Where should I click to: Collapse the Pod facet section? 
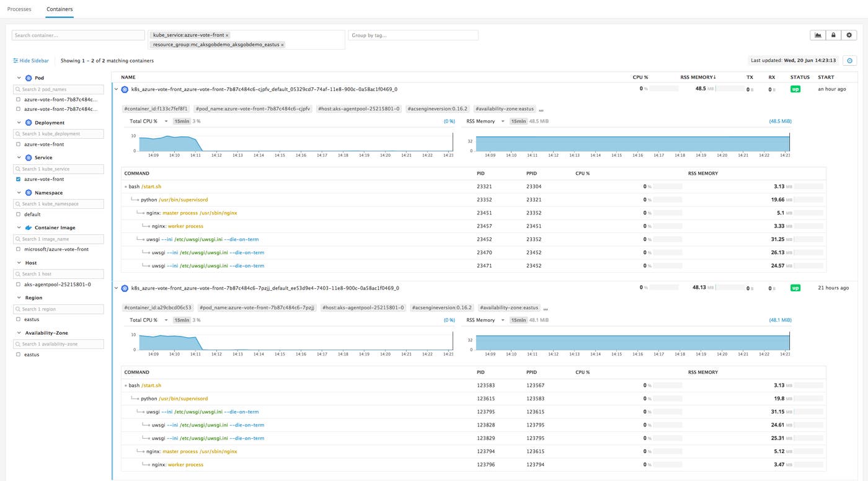point(19,78)
